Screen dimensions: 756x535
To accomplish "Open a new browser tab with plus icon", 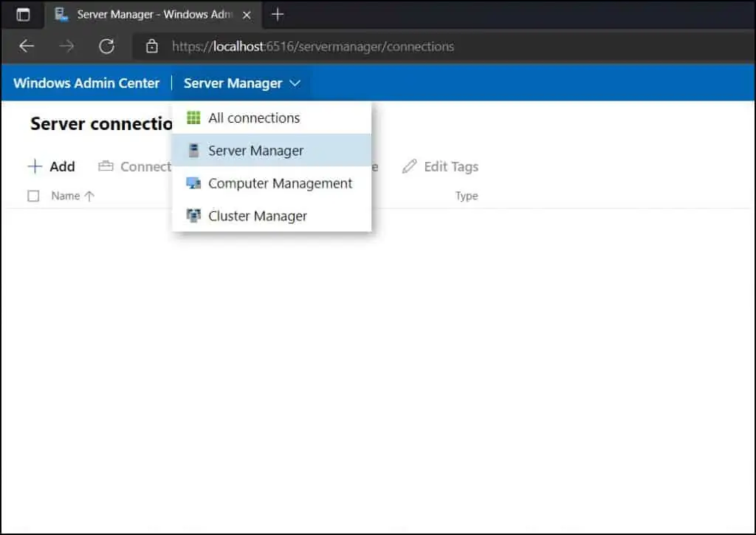I will [278, 15].
